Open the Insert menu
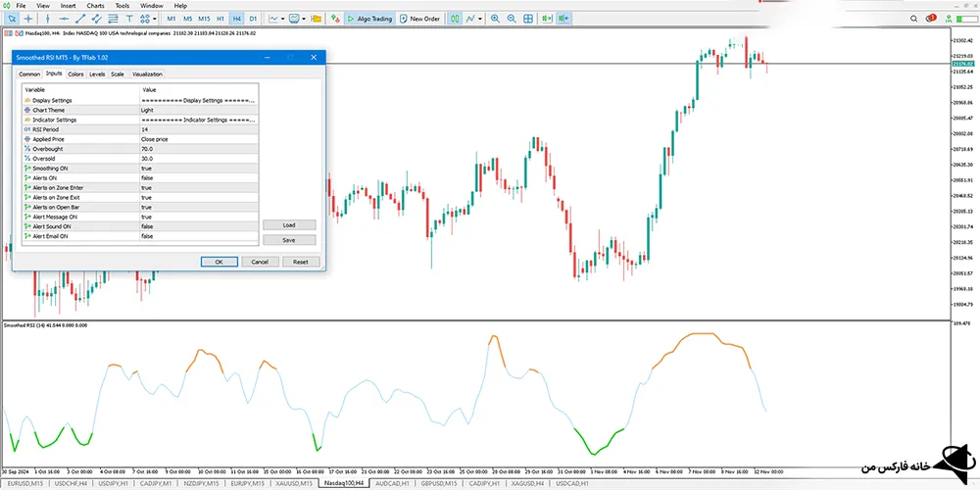Image resolution: width=980 pixels, height=490 pixels. 69,6
